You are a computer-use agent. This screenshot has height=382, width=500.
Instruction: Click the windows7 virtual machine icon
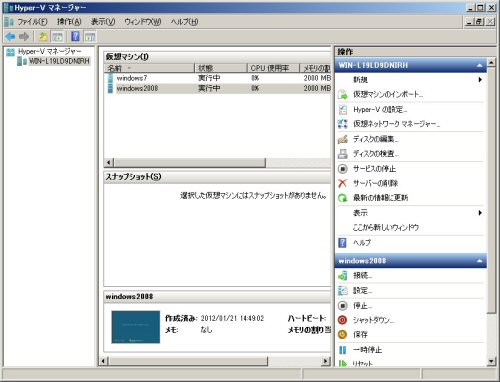pos(110,78)
